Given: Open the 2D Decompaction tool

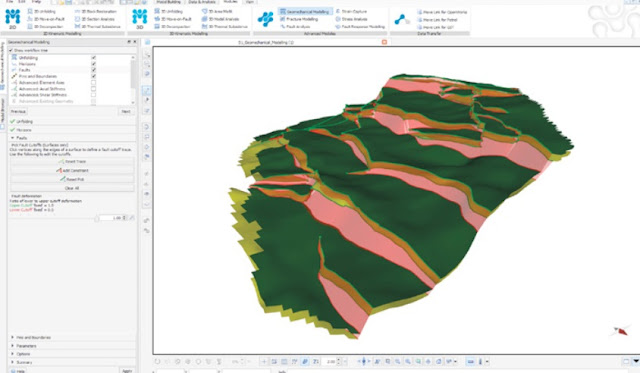Looking at the screenshot, I should coord(45,27).
